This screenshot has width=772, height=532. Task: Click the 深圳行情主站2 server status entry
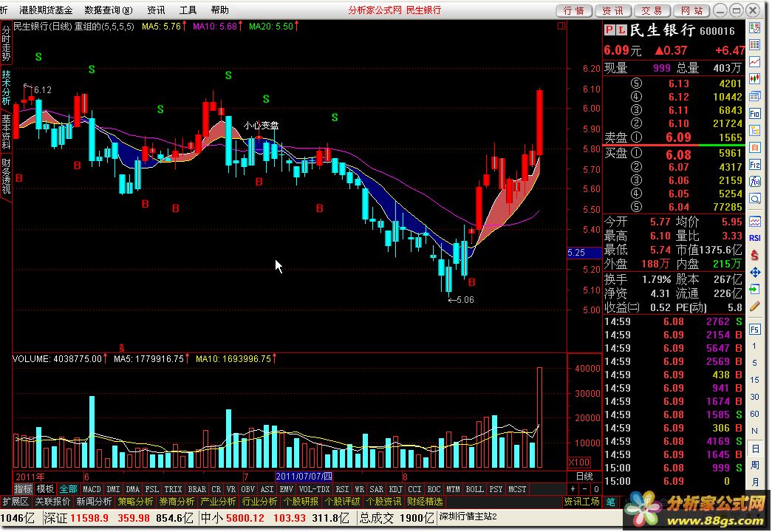[x=468, y=516]
